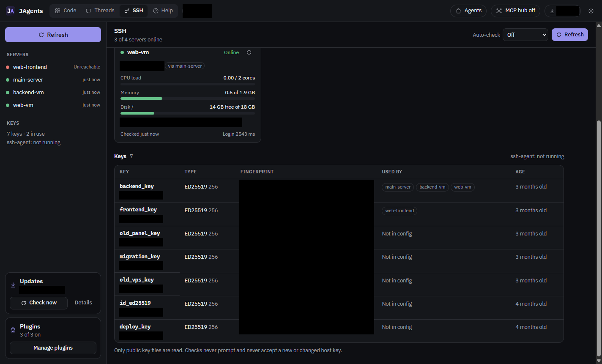Open the Agents button
Screen dimensions: 602x364
(468, 11)
